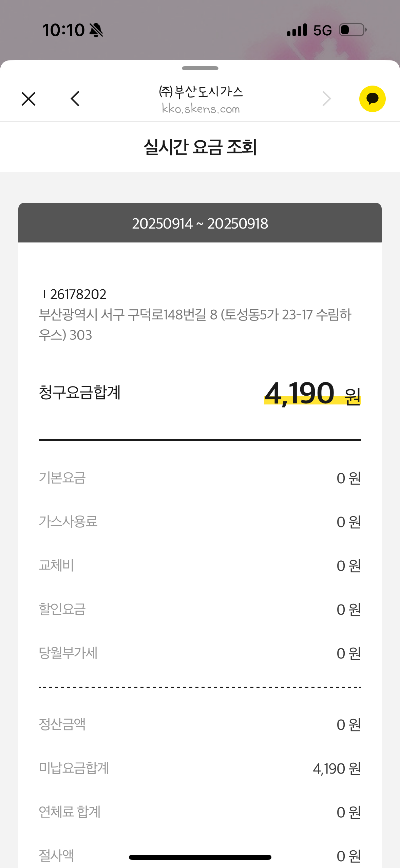Viewport: 400px width, 868px height.
Task: Close the in-app browser with X
Action: click(x=28, y=99)
